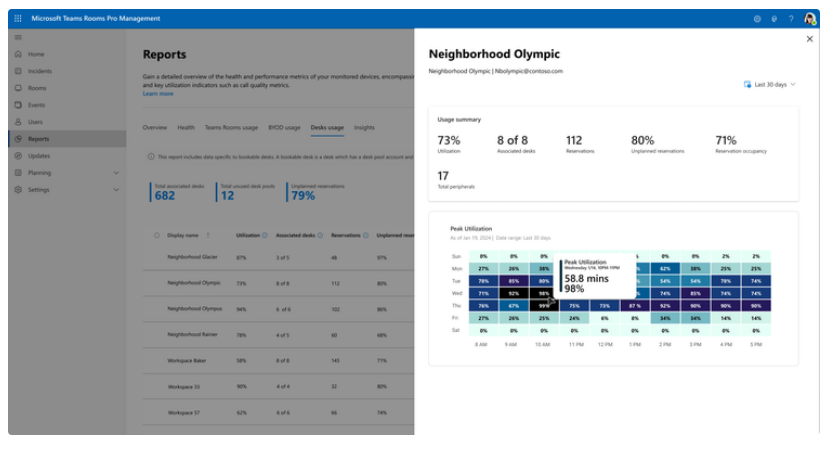Viewport: 830px width, 451px height.
Task: Click the Tuesday 9 AM 85% heatmap cell
Action: (513, 281)
